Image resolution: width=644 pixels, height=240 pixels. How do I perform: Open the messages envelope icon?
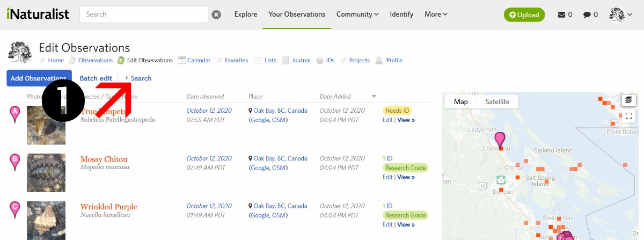(x=561, y=14)
